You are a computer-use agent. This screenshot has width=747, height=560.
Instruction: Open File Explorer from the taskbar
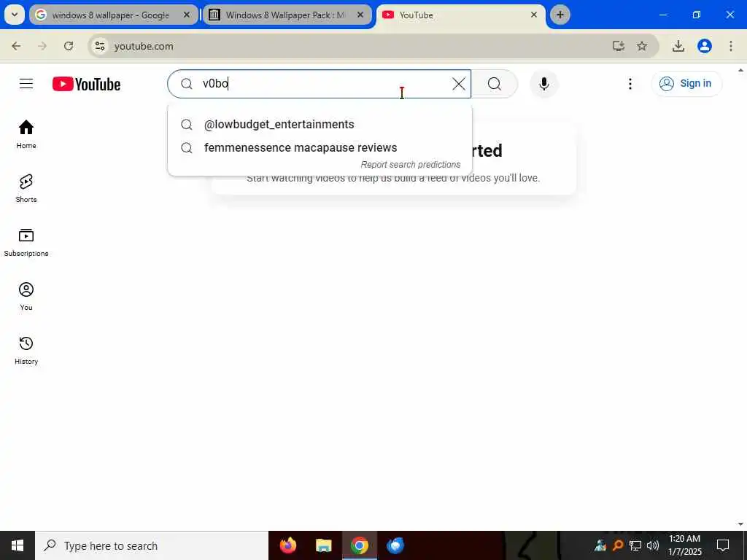click(x=323, y=545)
